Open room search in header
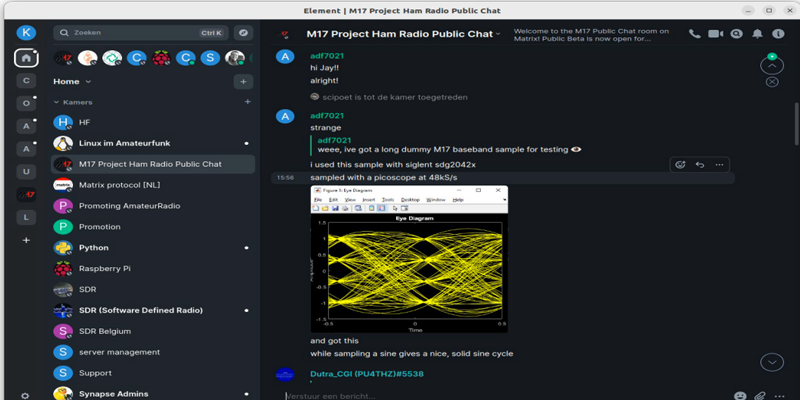 736,34
